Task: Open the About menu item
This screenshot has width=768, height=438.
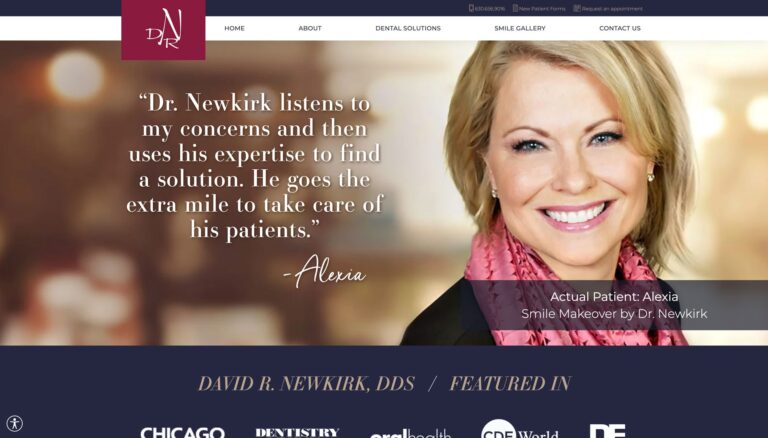Action: [310, 28]
